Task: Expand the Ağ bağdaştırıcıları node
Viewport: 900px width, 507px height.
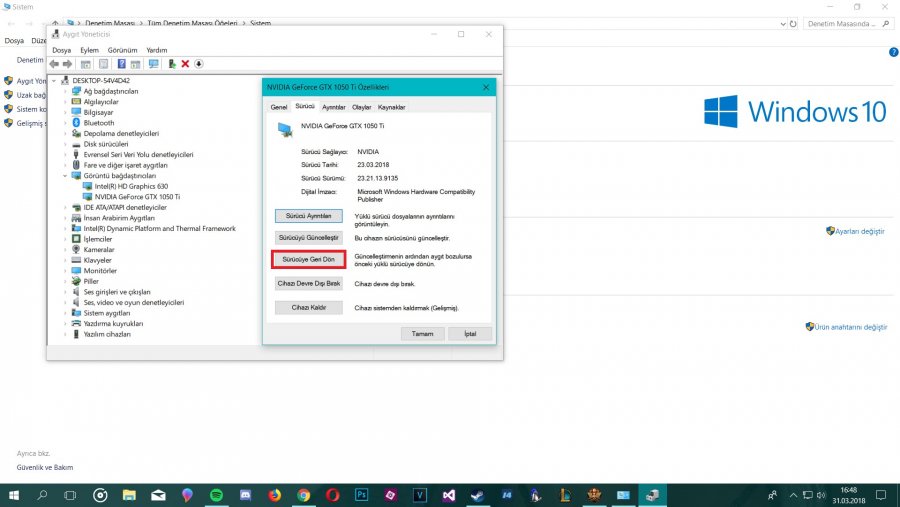Action: (65, 91)
